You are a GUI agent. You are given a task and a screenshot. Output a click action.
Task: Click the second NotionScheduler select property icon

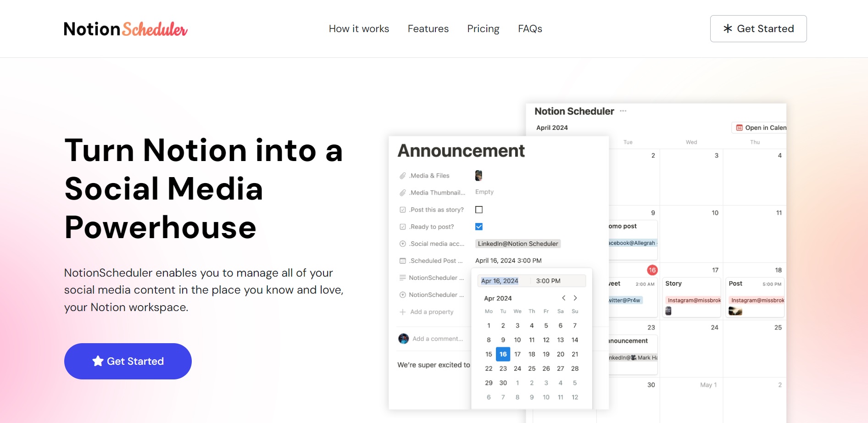(x=402, y=295)
